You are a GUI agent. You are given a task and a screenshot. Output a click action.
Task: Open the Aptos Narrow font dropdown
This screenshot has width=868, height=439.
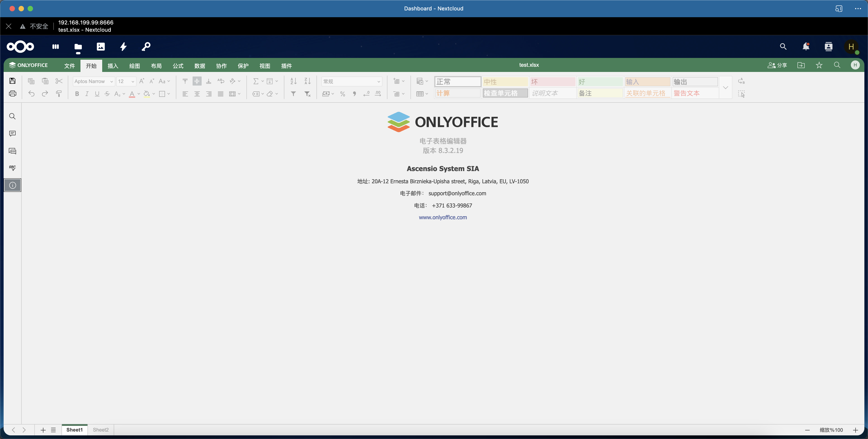point(94,81)
